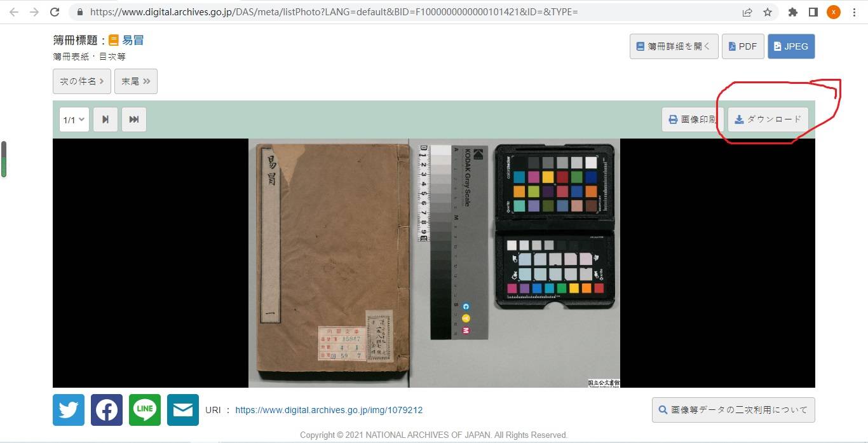The width and height of the screenshot is (868, 443).
Task: Click the ダウンロード download button
Action: (768, 119)
